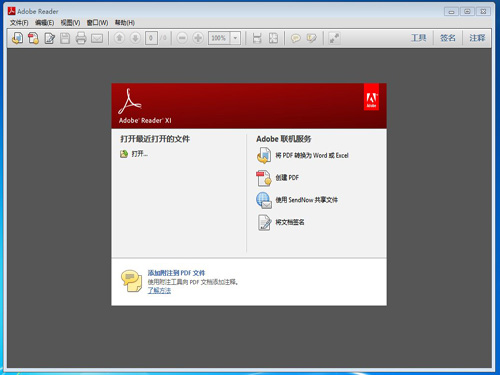Click the green open folder icon
The height and width of the screenshot is (375, 500).
(x=124, y=154)
